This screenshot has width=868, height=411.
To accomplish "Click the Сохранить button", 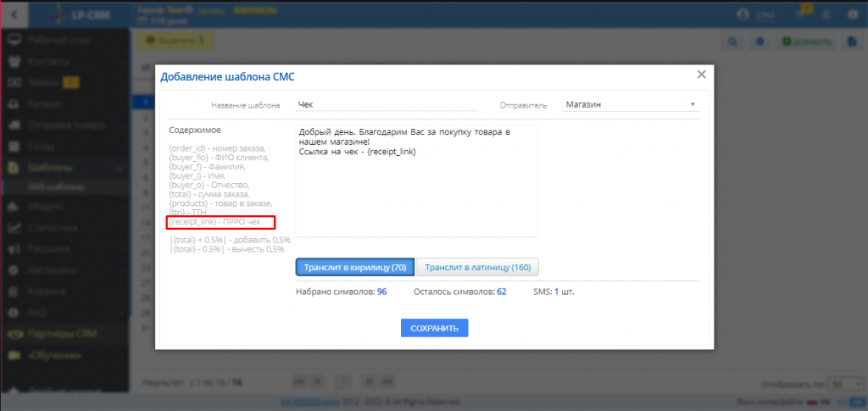I will [434, 328].
